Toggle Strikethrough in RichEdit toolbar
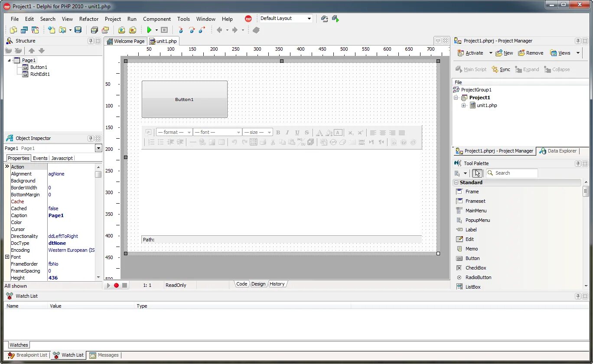The width and height of the screenshot is (593, 364). (307, 133)
